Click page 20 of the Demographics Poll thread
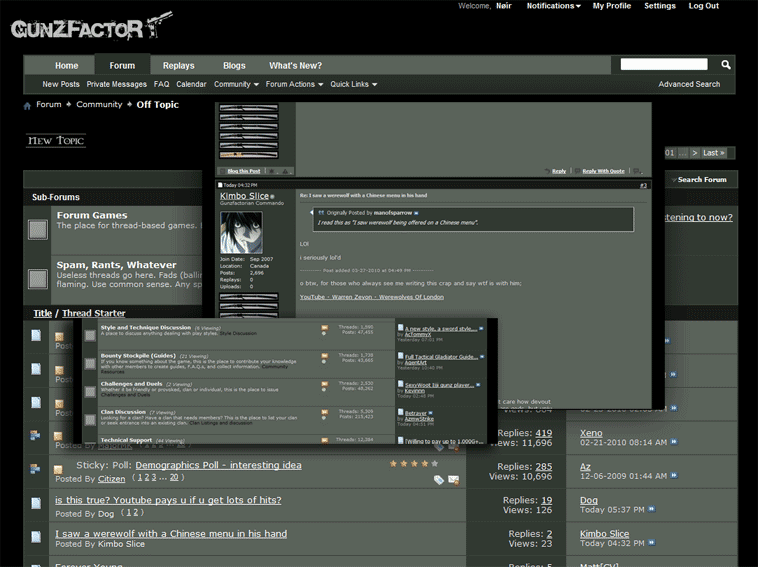The image size is (758, 567). click(x=174, y=477)
